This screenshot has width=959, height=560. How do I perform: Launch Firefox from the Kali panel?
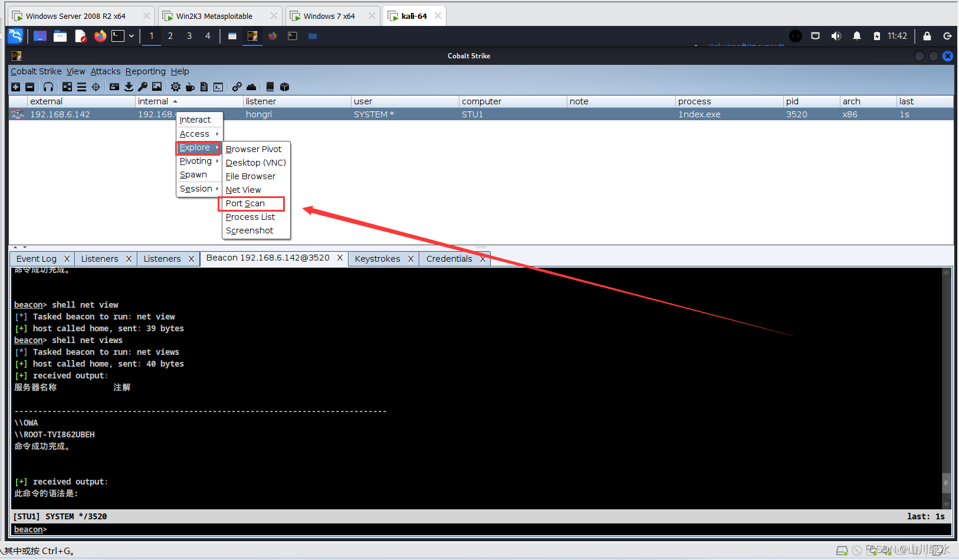(x=100, y=36)
